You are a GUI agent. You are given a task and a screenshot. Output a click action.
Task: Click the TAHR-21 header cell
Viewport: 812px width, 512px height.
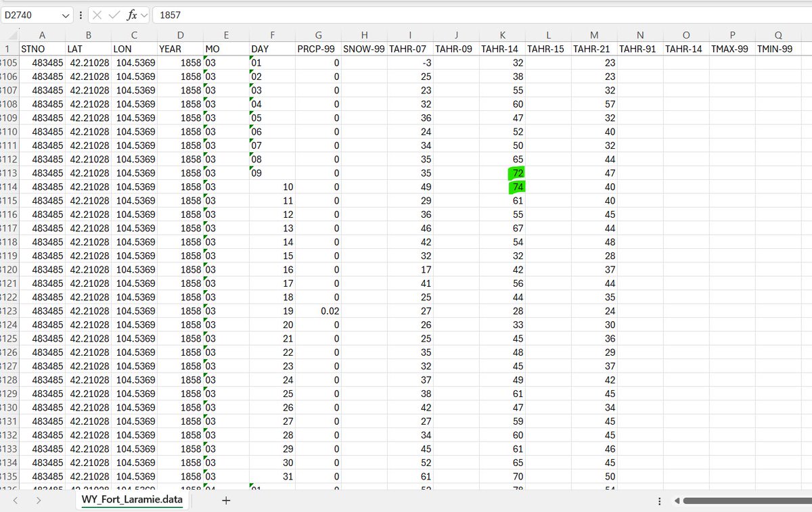click(x=594, y=49)
